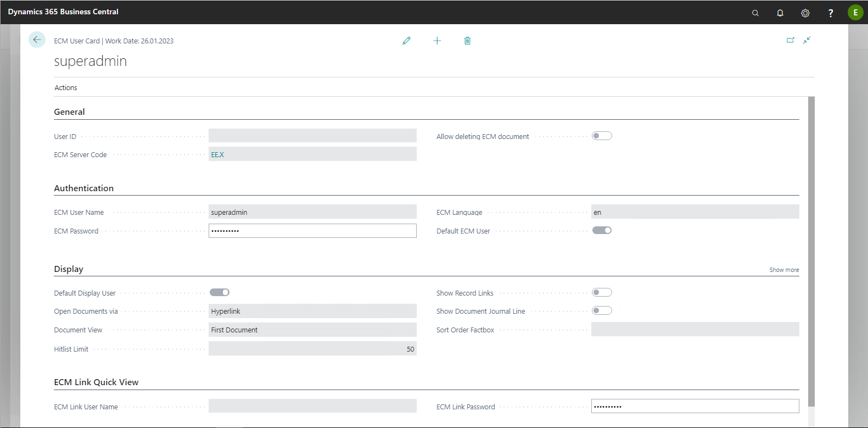Toggle Show Document Journal Line switch
The image size is (868, 428).
coord(602,310)
